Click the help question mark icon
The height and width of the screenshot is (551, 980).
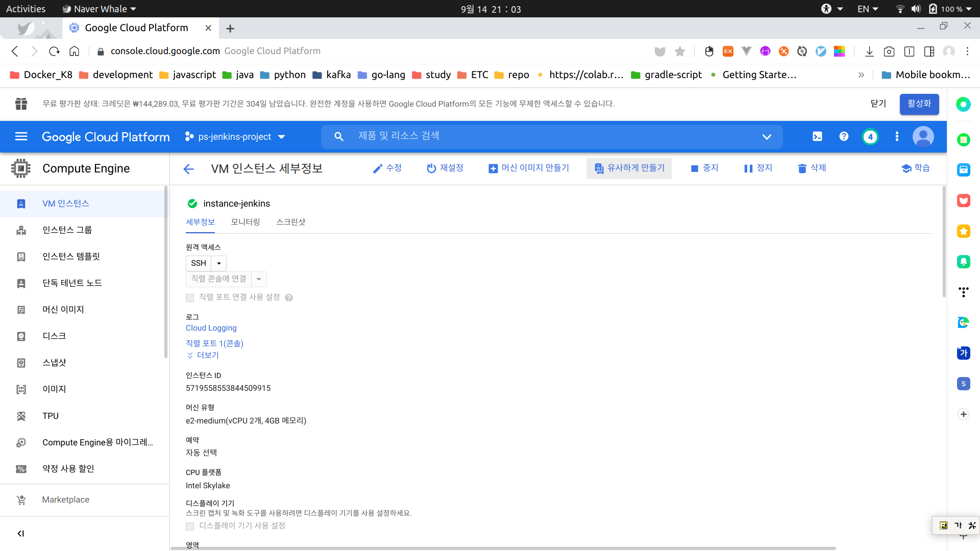click(844, 137)
